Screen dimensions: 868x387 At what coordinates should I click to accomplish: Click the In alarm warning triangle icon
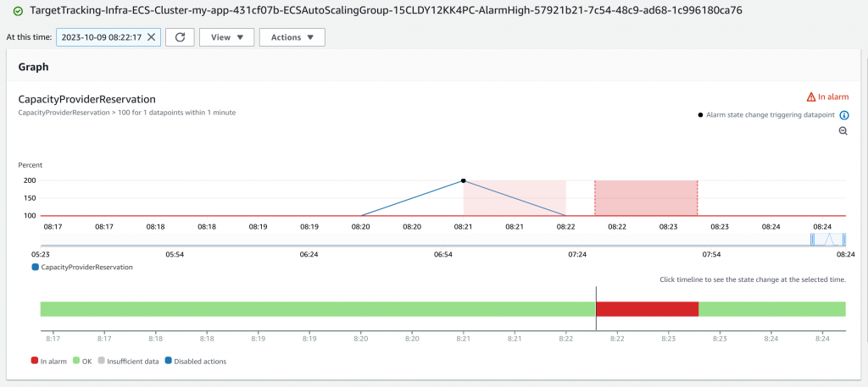[x=811, y=97]
